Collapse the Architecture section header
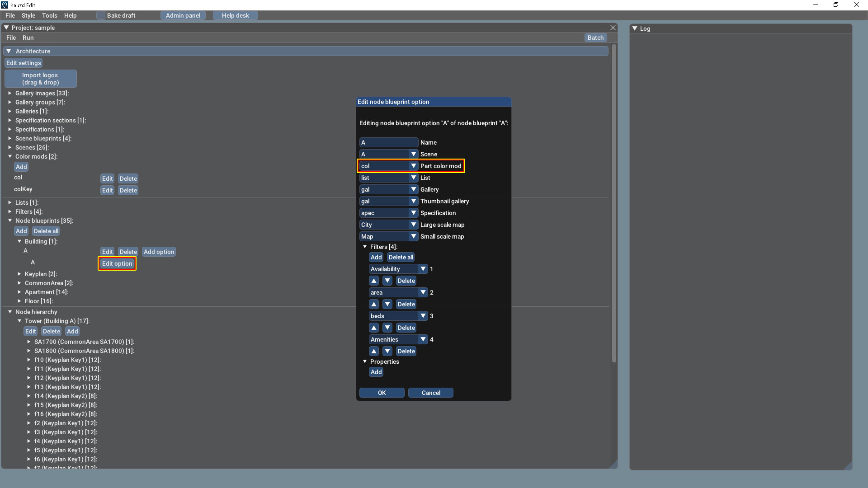The image size is (868, 488). (x=9, y=51)
